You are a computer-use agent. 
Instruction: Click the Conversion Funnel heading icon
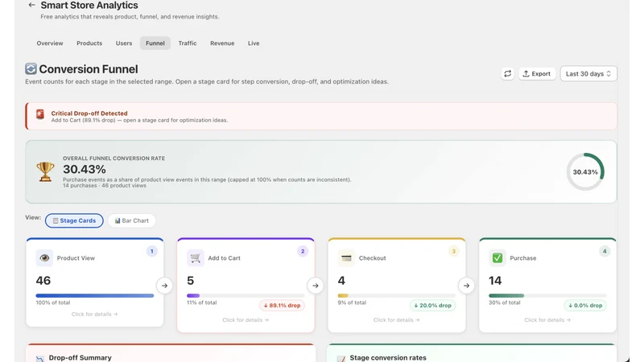(31, 68)
